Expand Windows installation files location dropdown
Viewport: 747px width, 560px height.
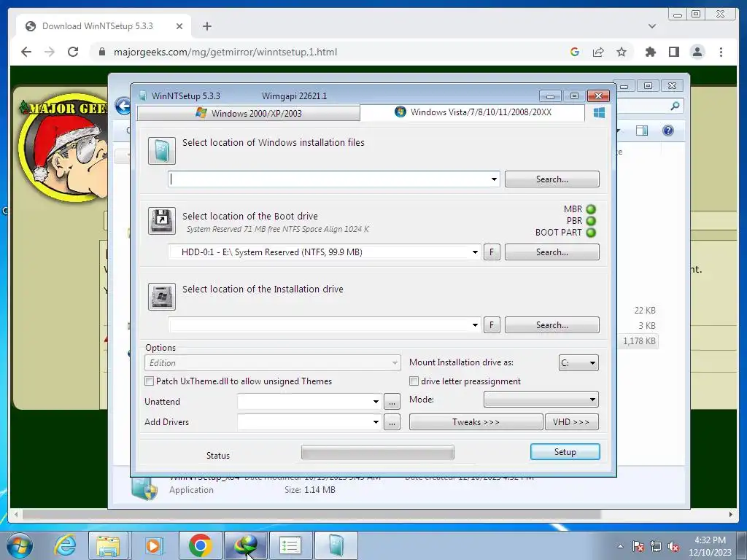494,179
